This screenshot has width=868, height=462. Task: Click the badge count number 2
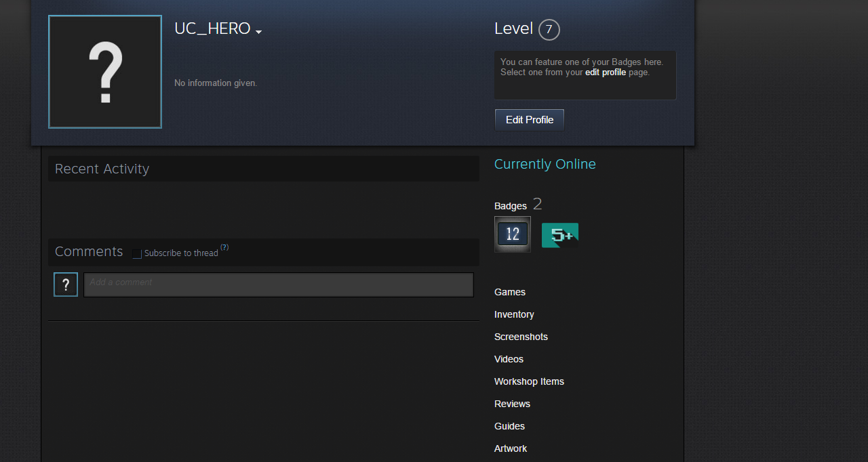pos(538,204)
